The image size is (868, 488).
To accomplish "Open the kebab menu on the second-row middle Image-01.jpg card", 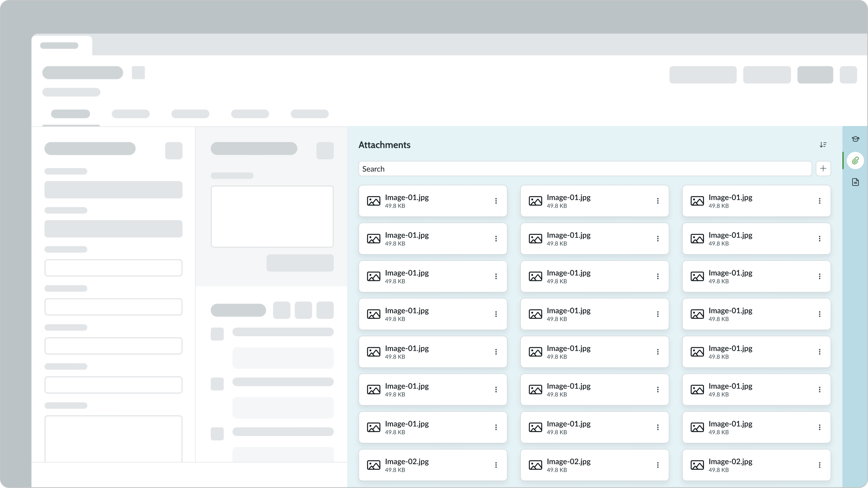I will (x=658, y=239).
